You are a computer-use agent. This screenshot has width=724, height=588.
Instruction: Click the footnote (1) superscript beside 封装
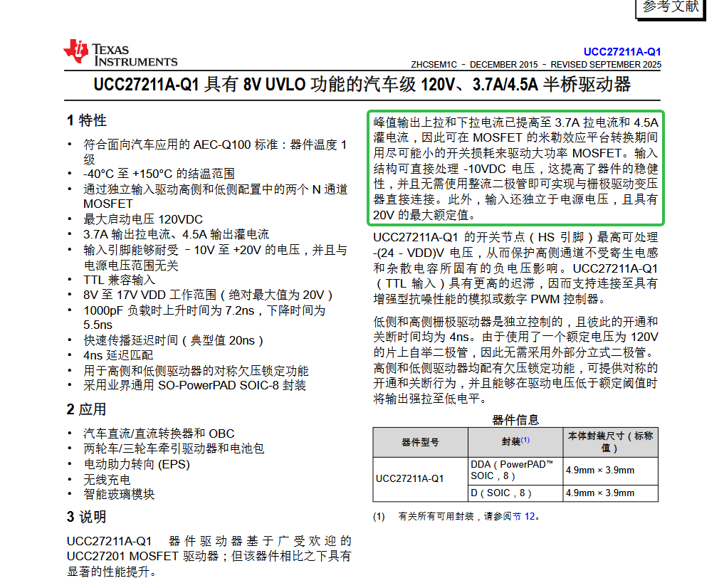point(525,440)
